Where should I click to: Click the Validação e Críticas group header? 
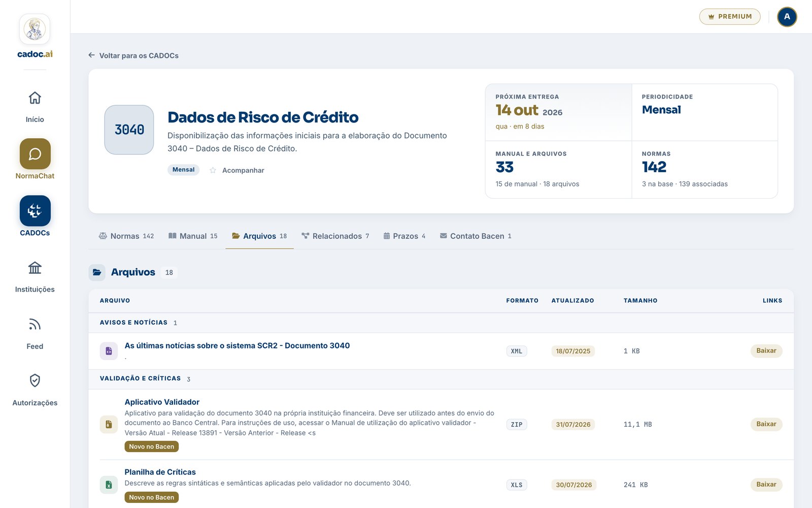pos(441,378)
